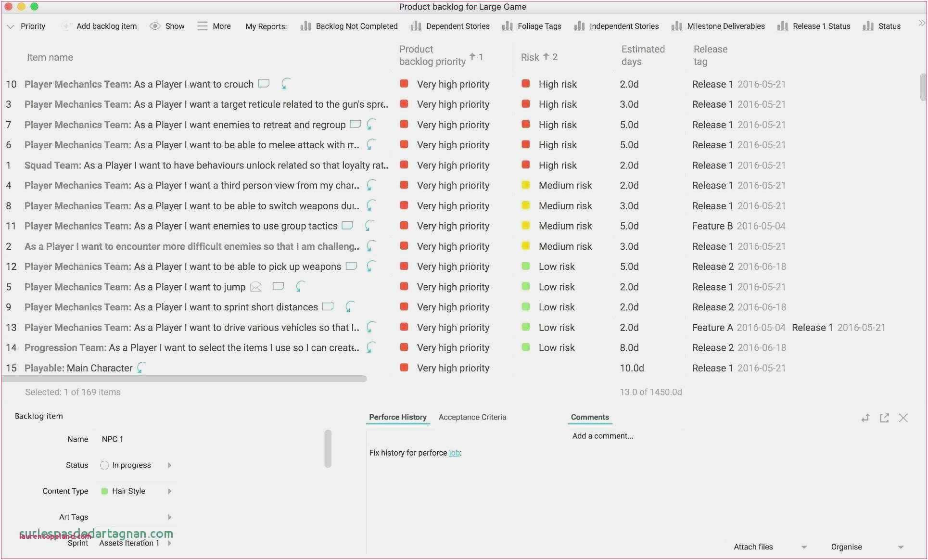Image resolution: width=928 pixels, height=560 pixels.
Task: Click Hair Style green color swatch
Action: pyautogui.click(x=104, y=491)
